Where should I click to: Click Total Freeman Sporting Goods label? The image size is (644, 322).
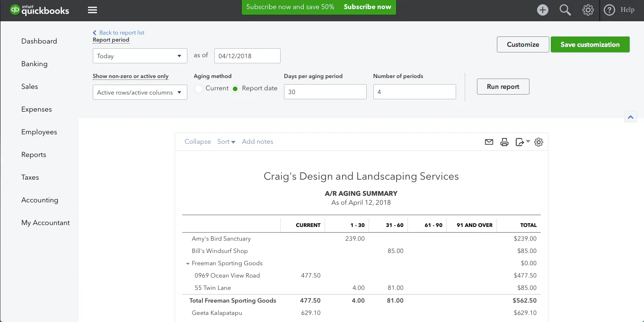pos(233,301)
